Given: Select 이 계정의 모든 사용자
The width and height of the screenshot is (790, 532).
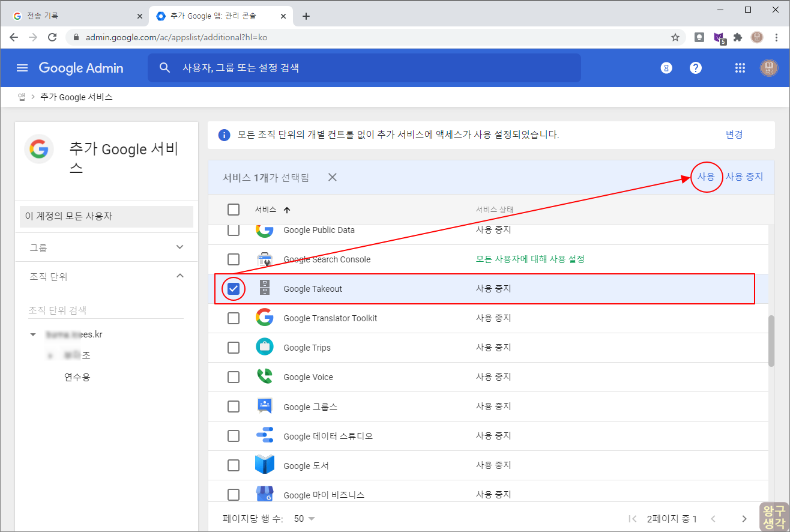Looking at the screenshot, I should [106, 216].
